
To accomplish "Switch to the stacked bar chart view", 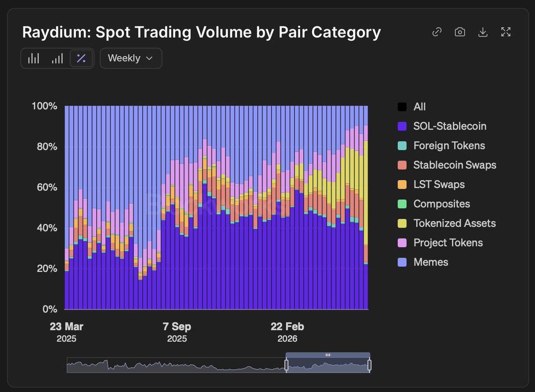I will pyautogui.click(x=33, y=58).
